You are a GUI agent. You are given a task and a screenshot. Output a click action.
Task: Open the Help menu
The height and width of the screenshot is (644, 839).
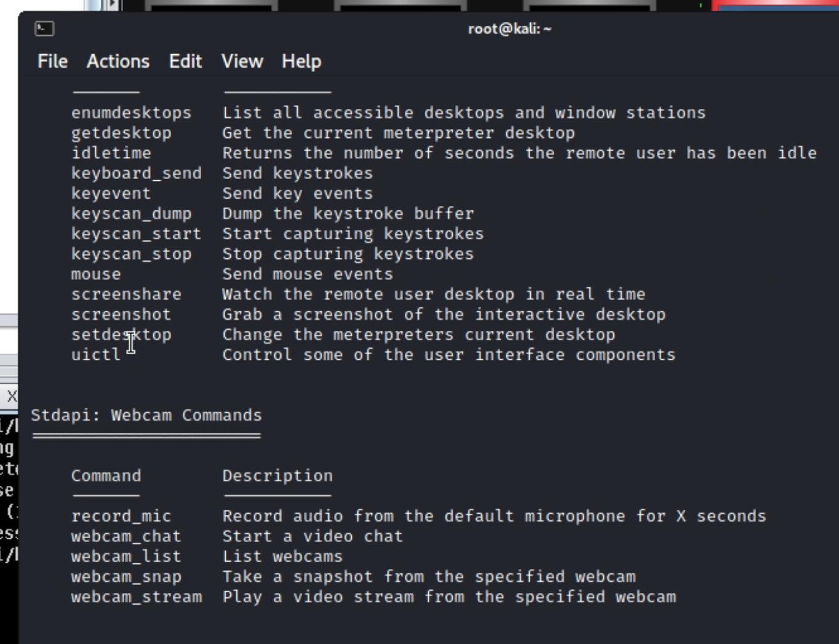(301, 61)
